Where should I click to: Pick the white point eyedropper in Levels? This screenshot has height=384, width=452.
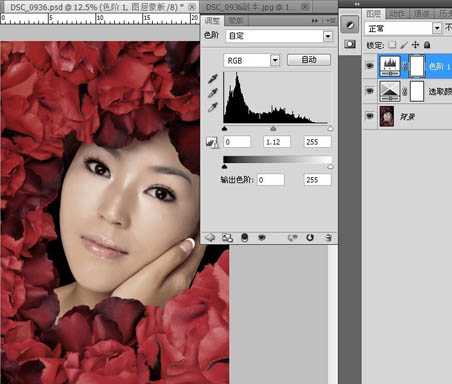coord(213,107)
